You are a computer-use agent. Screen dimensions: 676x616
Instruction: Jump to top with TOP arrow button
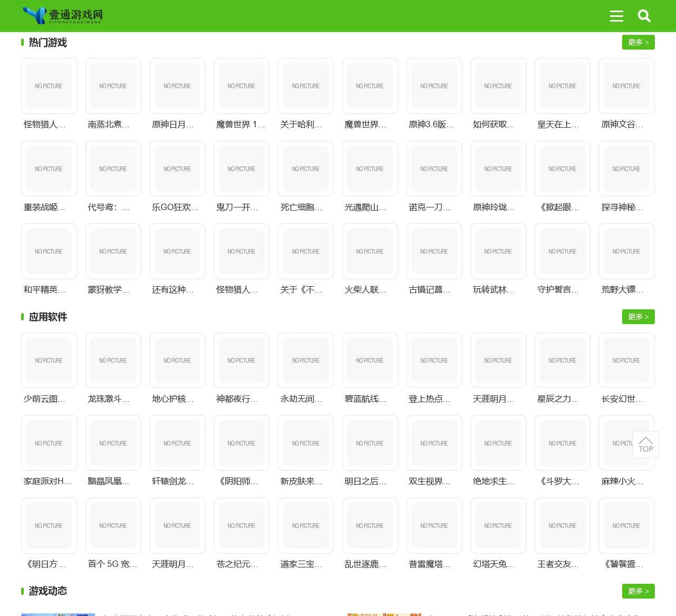(645, 444)
